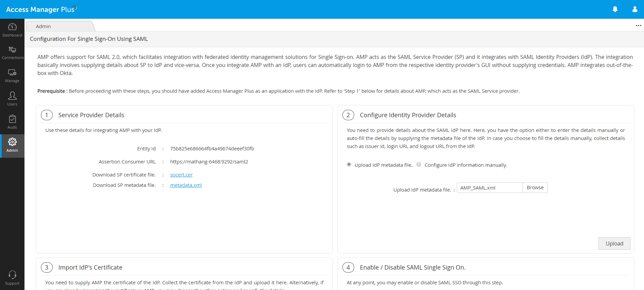644x290 pixels.
Task: Click the Assertion Consumer URL https://mathang-6468:9292/saml2
Action: [209, 162]
